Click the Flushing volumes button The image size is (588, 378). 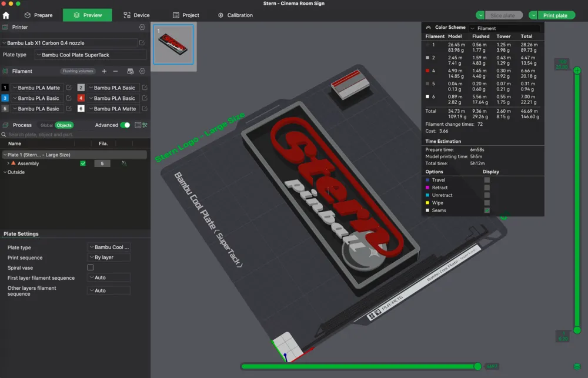tap(78, 71)
